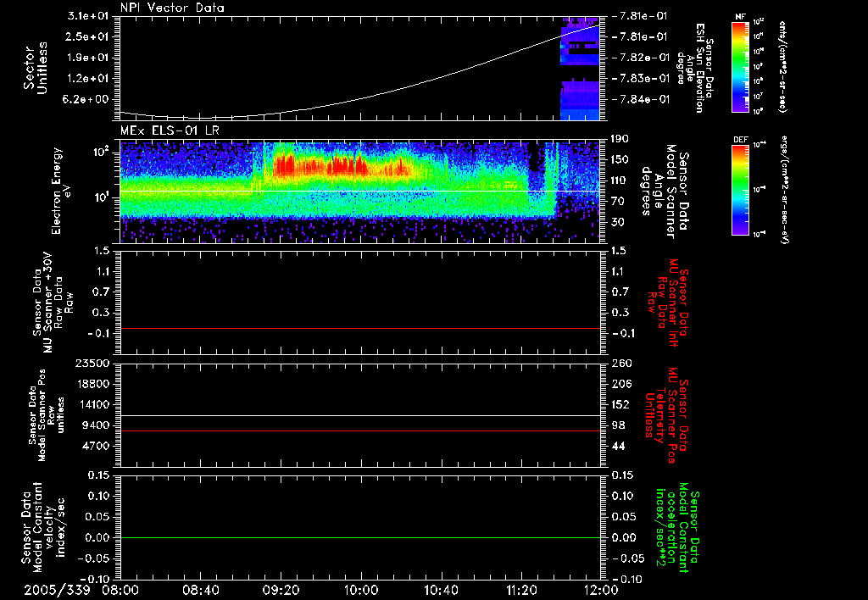Select the green 'Model Constant acceleration' label
868x600 pixels.
[x=677, y=528]
